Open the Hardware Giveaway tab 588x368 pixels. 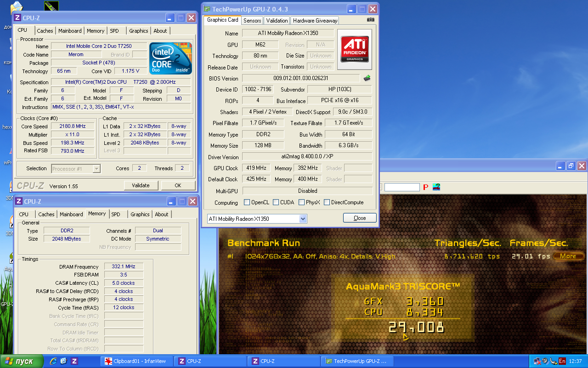315,21
